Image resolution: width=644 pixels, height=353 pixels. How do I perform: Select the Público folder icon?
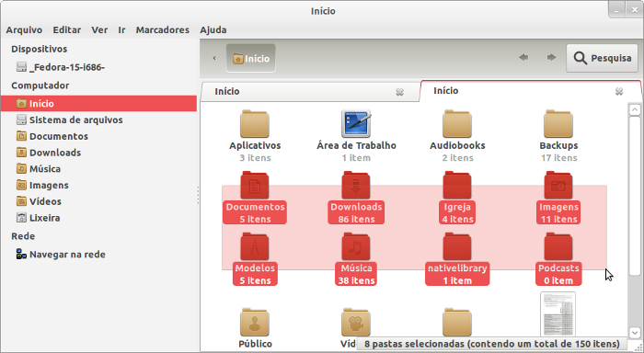click(x=255, y=323)
